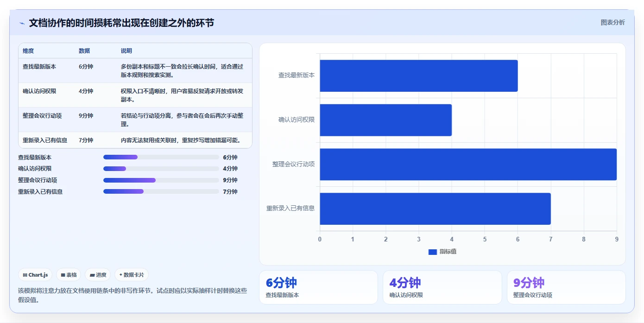Image resolution: width=644 pixels, height=323 pixels.
Task: Click the Chart.js tag chip
Action: [x=35, y=275]
